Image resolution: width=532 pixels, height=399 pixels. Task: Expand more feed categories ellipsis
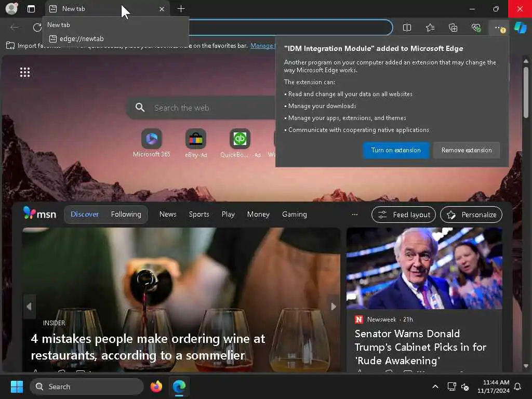tap(354, 215)
